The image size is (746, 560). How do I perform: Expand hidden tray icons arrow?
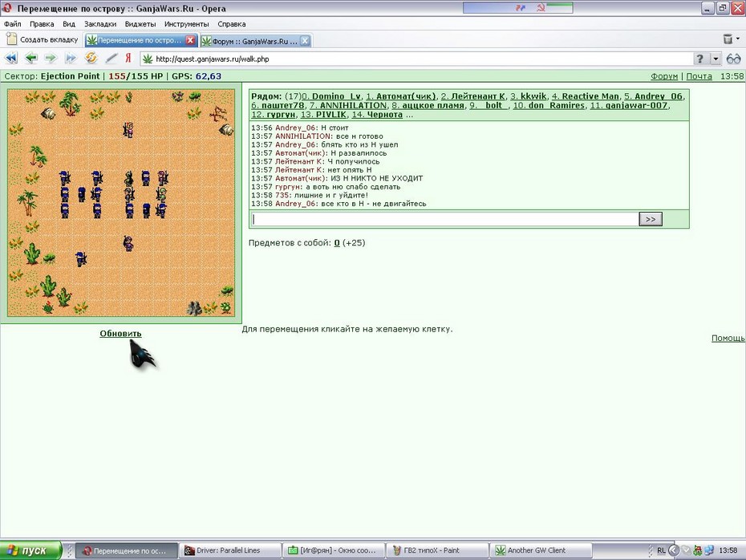coord(674,550)
